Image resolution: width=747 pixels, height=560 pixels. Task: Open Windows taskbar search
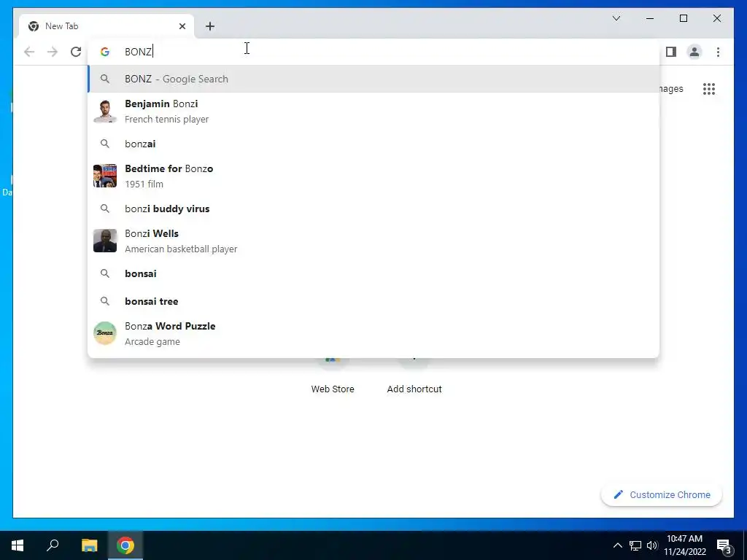53,545
